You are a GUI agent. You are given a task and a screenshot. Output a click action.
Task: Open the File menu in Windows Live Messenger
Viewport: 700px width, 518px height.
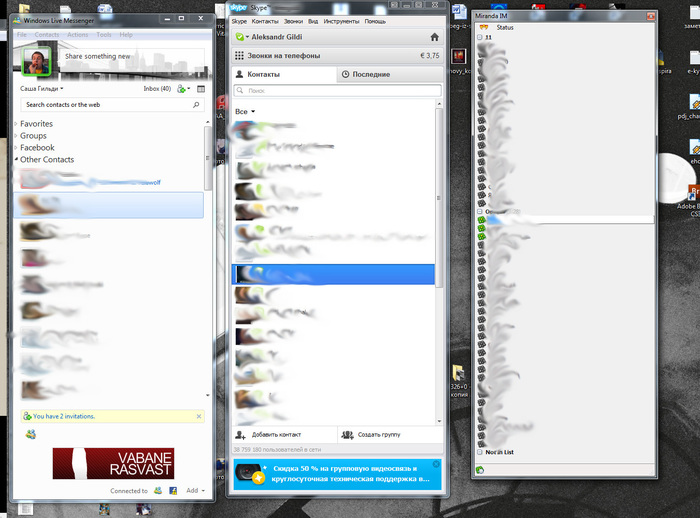[21, 34]
